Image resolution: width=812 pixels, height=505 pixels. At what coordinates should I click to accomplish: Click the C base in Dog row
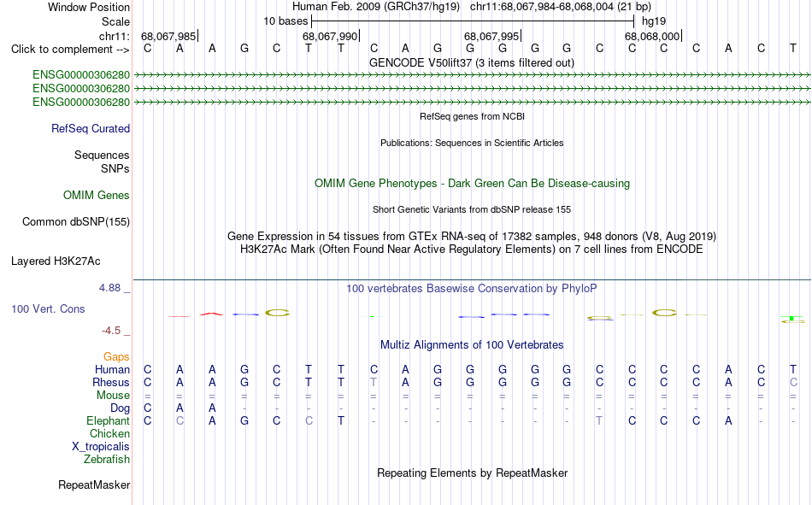pos(148,408)
